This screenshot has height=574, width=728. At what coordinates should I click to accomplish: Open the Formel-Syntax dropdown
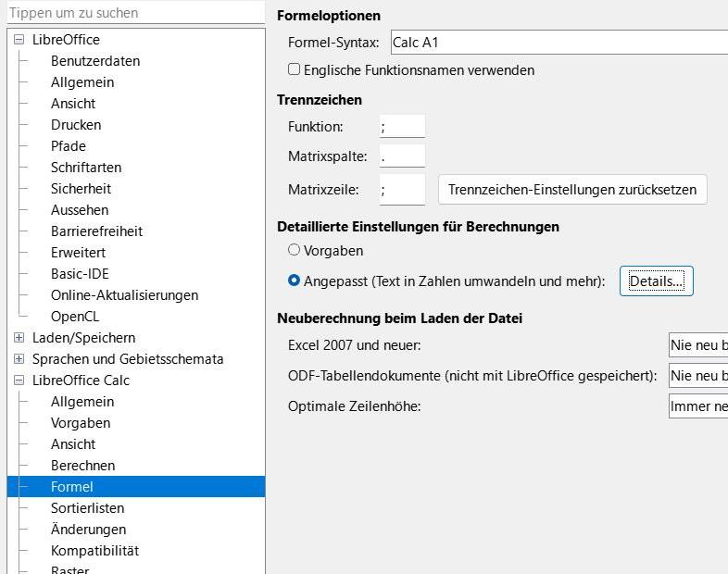[x=556, y=43]
